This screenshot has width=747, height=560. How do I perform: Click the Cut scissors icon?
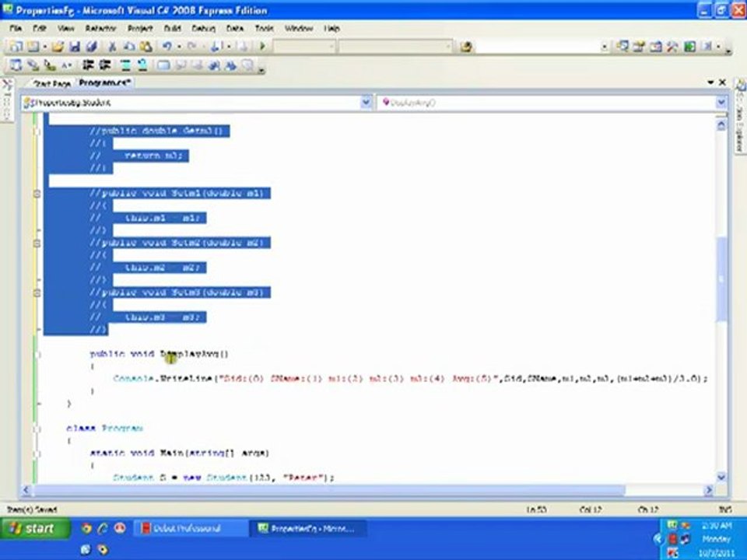pyautogui.click(x=112, y=47)
